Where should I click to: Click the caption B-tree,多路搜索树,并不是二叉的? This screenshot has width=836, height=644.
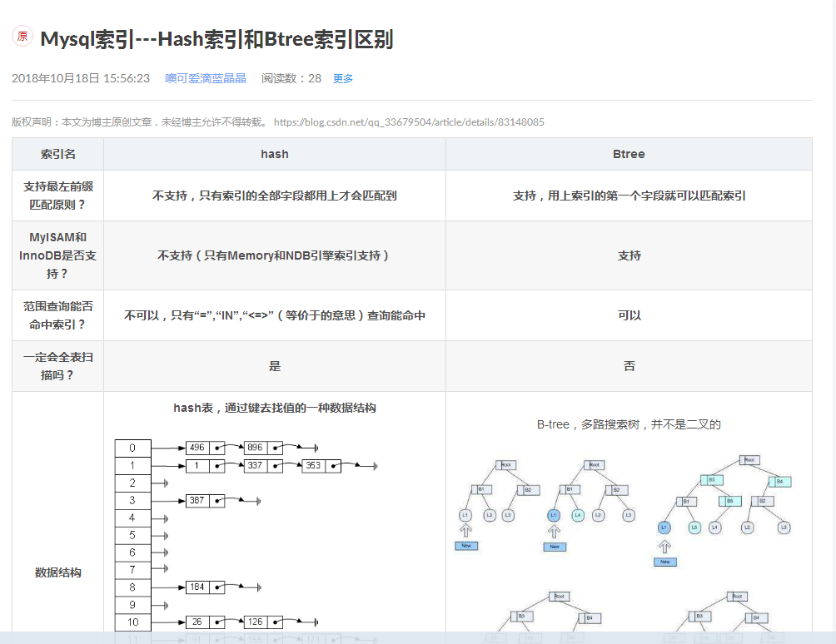629,424
